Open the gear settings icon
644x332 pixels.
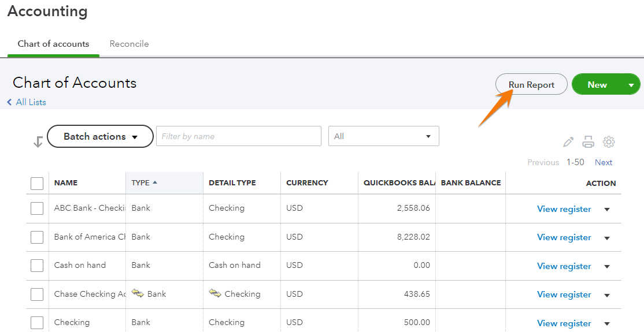pos(608,142)
